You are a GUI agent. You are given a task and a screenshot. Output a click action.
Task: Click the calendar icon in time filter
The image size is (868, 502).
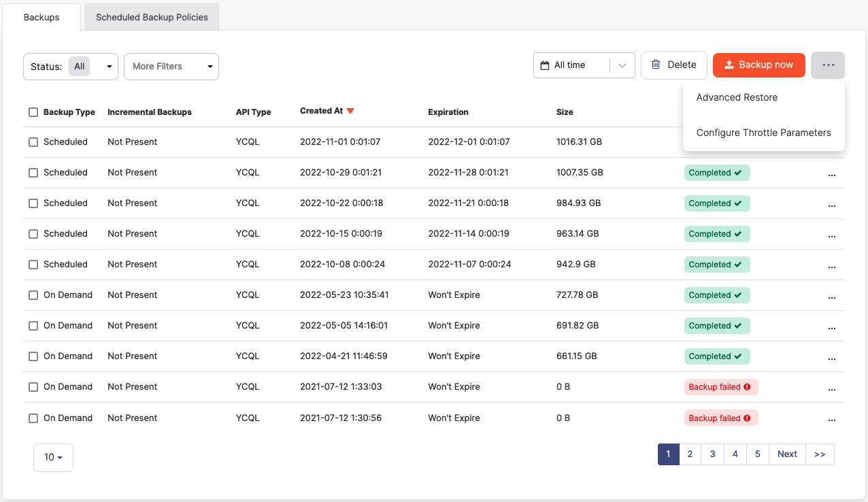tap(544, 65)
